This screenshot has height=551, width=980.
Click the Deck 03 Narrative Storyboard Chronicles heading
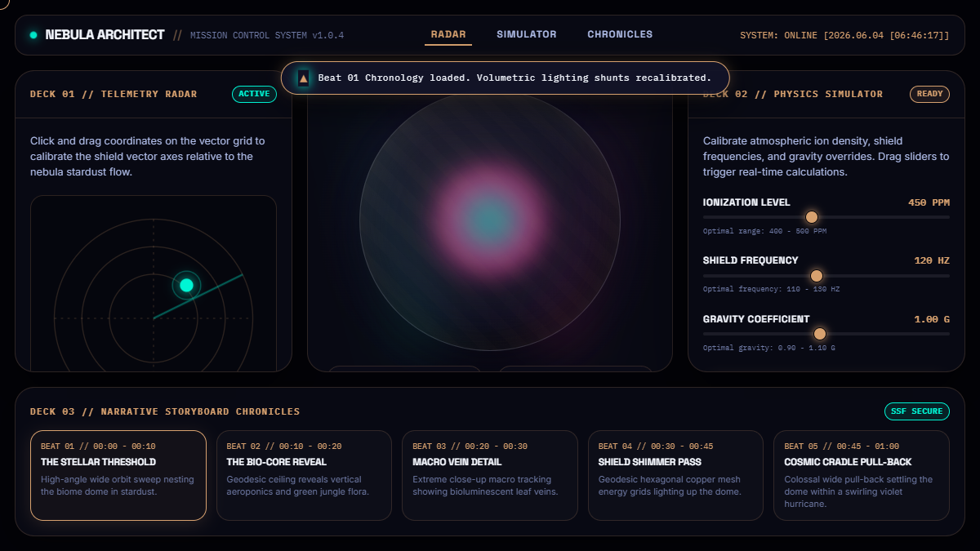pyautogui.click(x=165, y=411)
